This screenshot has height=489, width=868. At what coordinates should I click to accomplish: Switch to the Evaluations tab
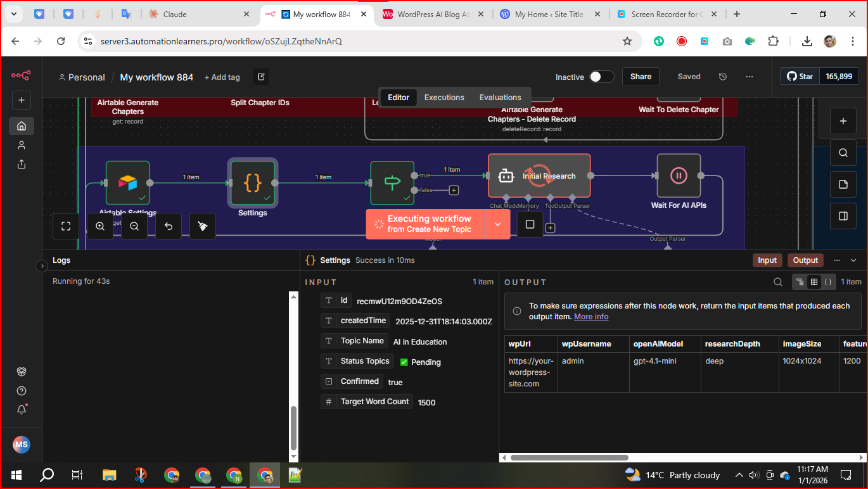pyautogui.click(x=500, y=98)
